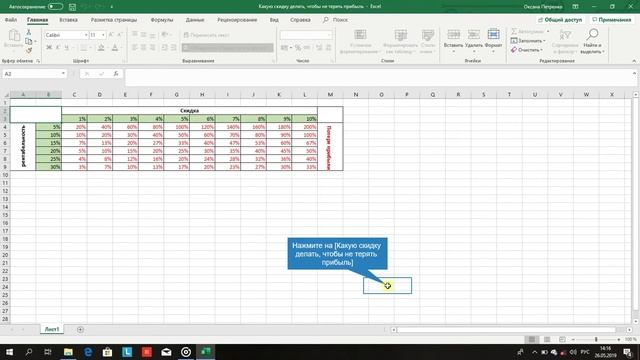
Task: Toggle Merge and Center wide button
Action: click(x=227, y=48)
